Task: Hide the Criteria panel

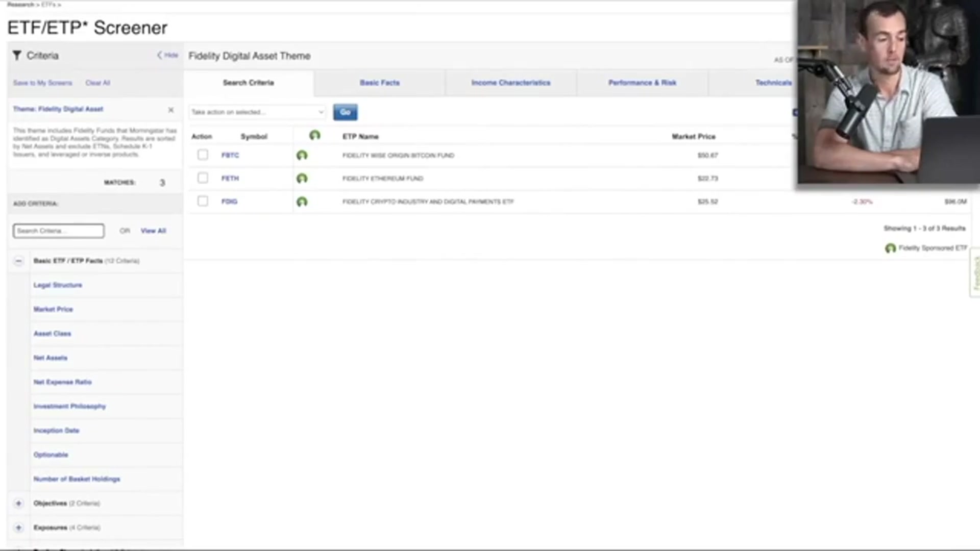Action: (167, 55)
